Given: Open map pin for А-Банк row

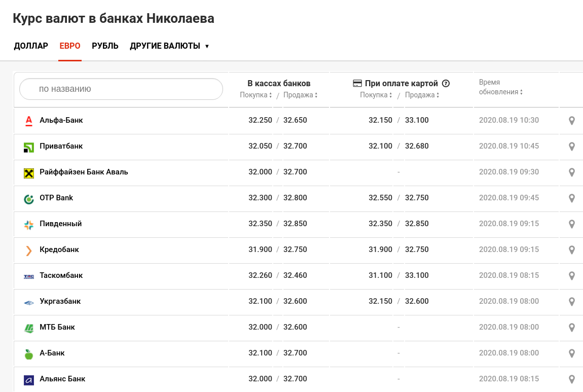Looking at the screenshot, I should 572,353.
